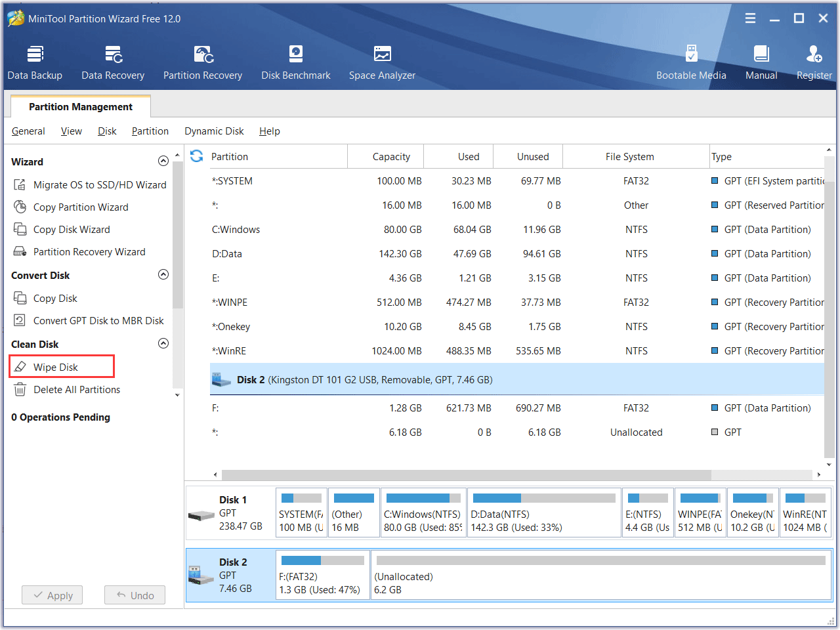Open the View menu
Image resolution: width=840 pixels, height=630 pixels.
[72, 131]
